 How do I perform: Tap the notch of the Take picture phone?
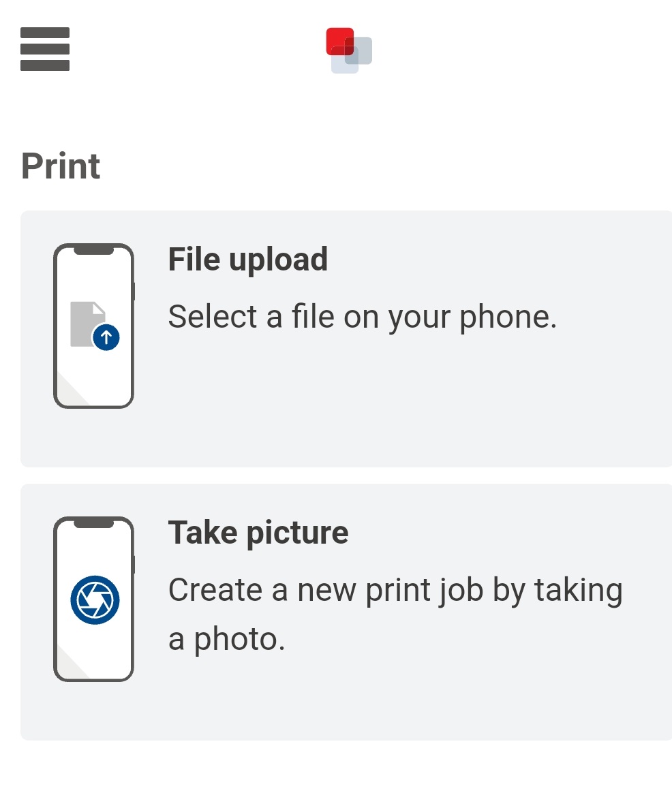pos(94,523)
